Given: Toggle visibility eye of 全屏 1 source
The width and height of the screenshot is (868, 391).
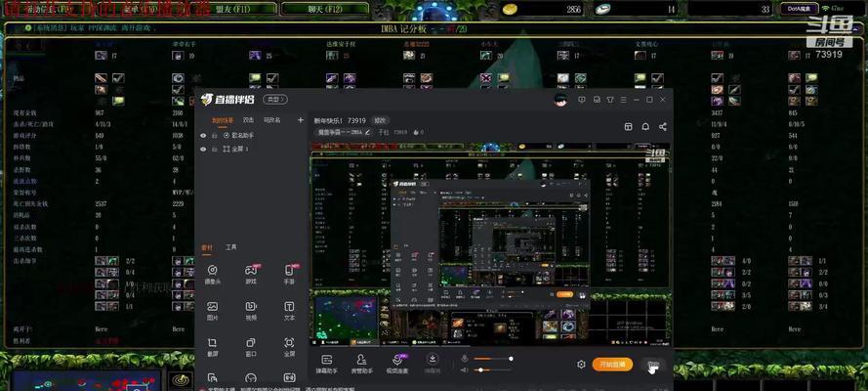Looking at the screenshot, I should click(x=203, y=149).
